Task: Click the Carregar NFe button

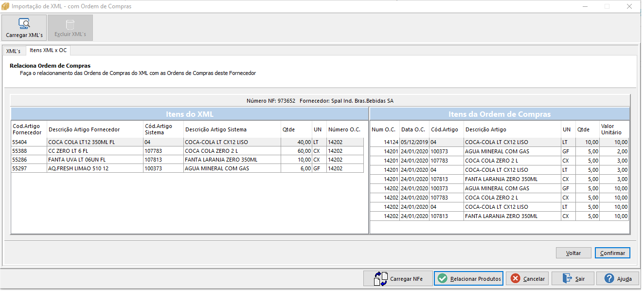Action: pos(397,279)
